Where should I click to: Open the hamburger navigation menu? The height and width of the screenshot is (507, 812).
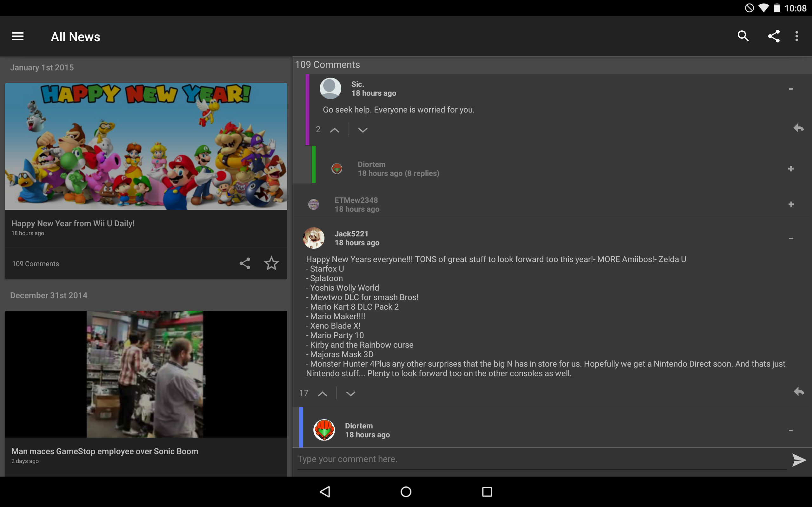[18, 36]
